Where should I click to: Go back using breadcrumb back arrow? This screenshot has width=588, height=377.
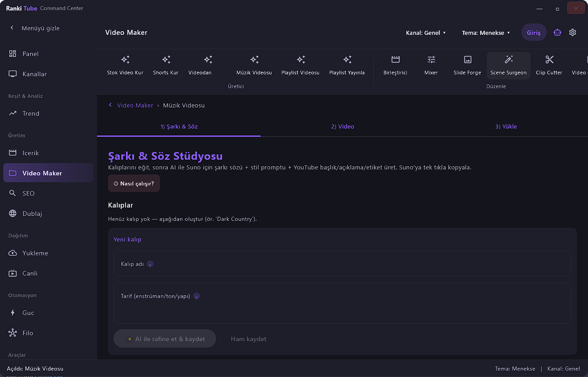110,105
